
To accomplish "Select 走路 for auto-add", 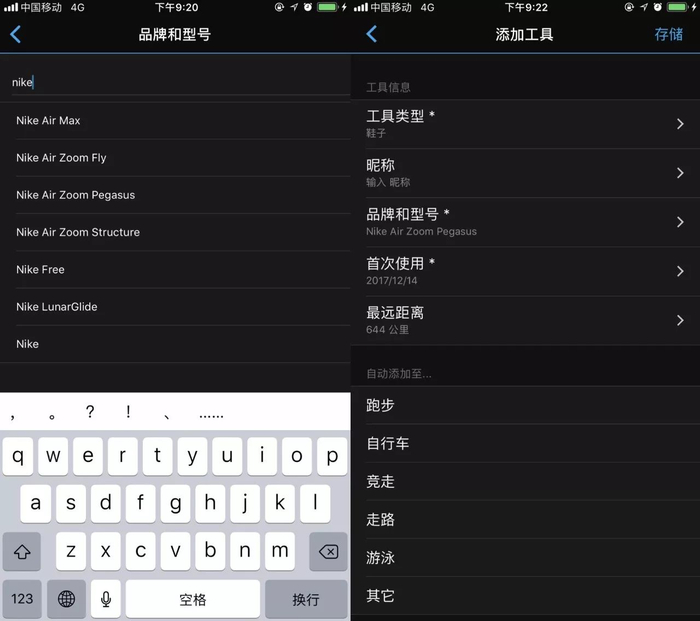I will click(x=525, y=520).
